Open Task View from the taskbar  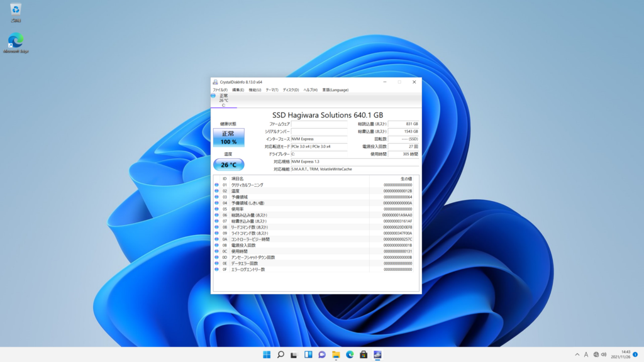click(294, 354)
